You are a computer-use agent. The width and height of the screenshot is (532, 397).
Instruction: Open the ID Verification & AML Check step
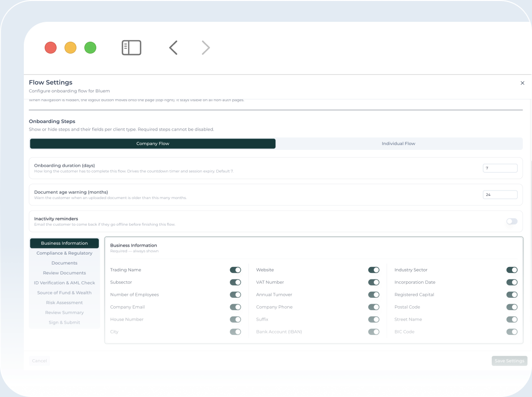65,283
